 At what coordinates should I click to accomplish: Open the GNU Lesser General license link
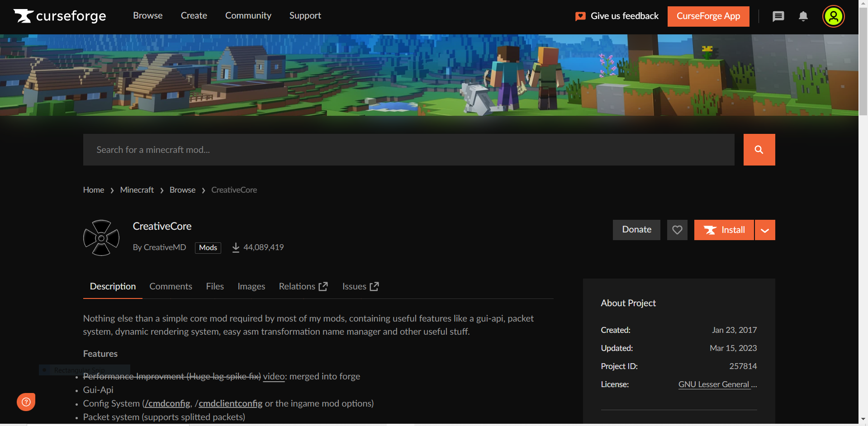click(x=717, y=384)
